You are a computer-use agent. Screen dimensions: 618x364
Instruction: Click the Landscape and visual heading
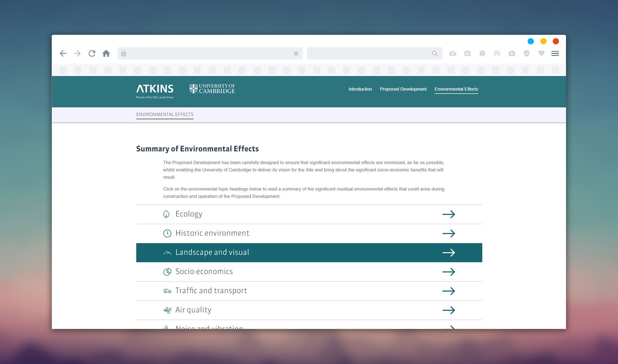point(212,252)
